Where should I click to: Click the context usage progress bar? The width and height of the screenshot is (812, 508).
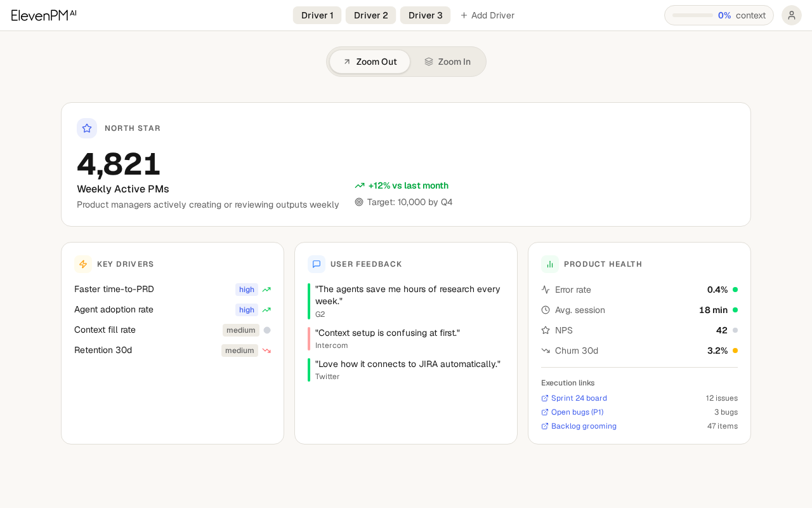coord(693,15)
